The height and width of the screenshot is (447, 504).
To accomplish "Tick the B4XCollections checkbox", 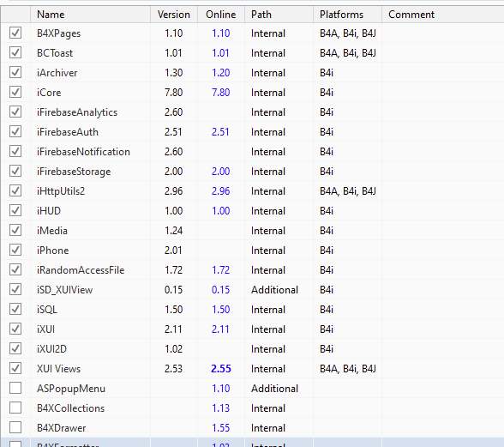I will click(x=15, y=408).
